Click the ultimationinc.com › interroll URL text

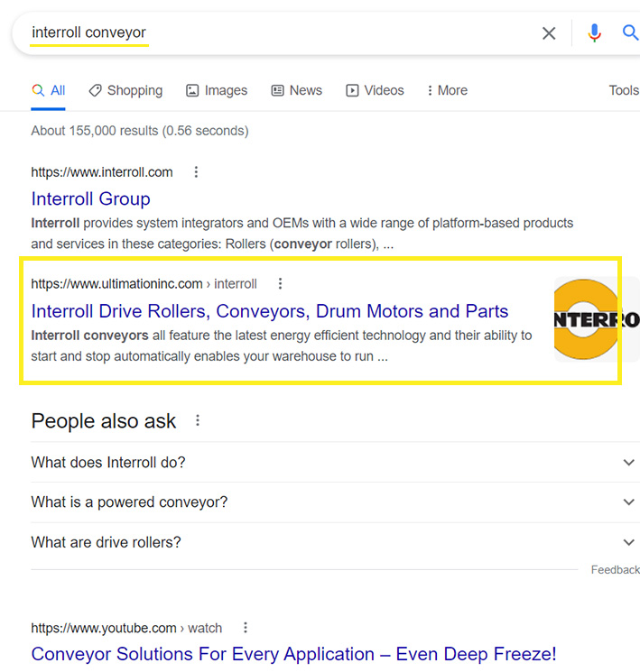144,284
